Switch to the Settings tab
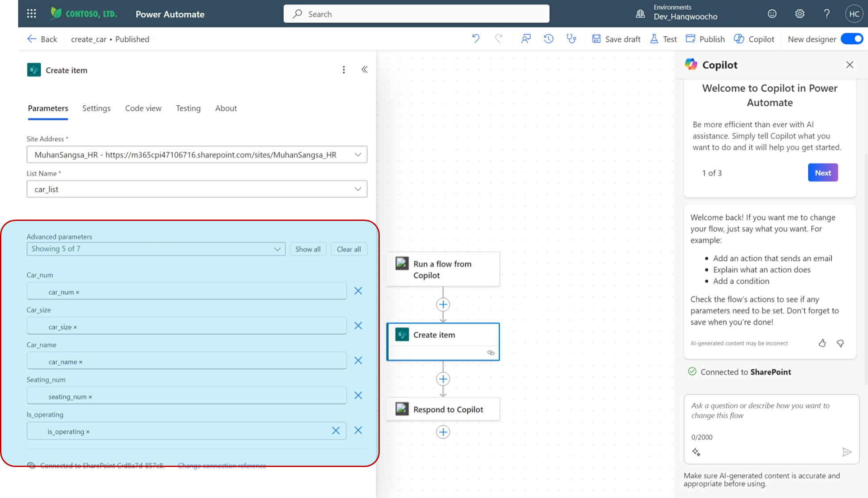 tap(96, 108)
